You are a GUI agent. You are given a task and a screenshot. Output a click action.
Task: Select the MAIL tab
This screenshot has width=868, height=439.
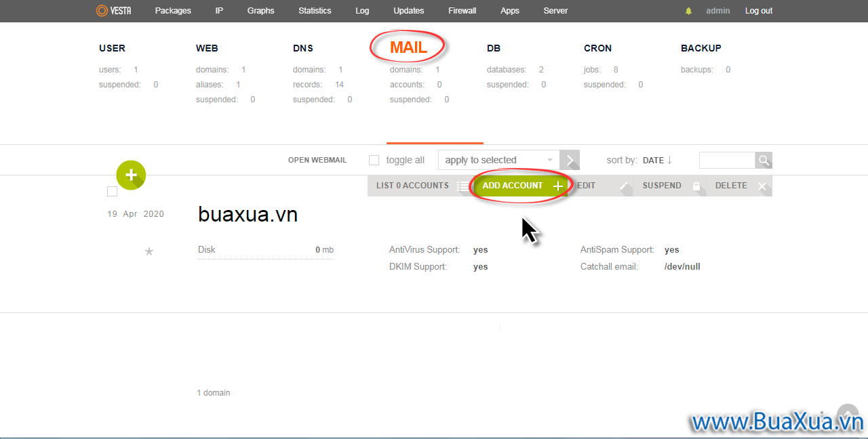tap(408, 47)
